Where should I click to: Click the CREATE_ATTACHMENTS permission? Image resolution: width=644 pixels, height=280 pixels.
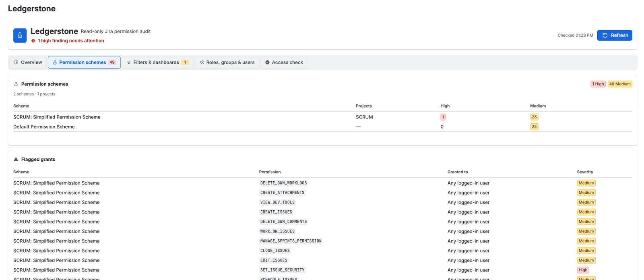tap(282, 193)
